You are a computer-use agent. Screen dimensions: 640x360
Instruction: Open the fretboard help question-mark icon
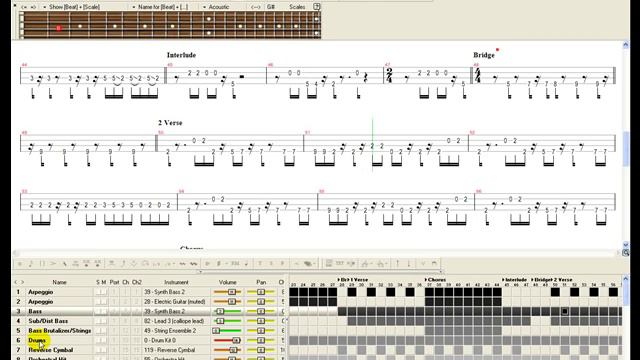point(317,7)
